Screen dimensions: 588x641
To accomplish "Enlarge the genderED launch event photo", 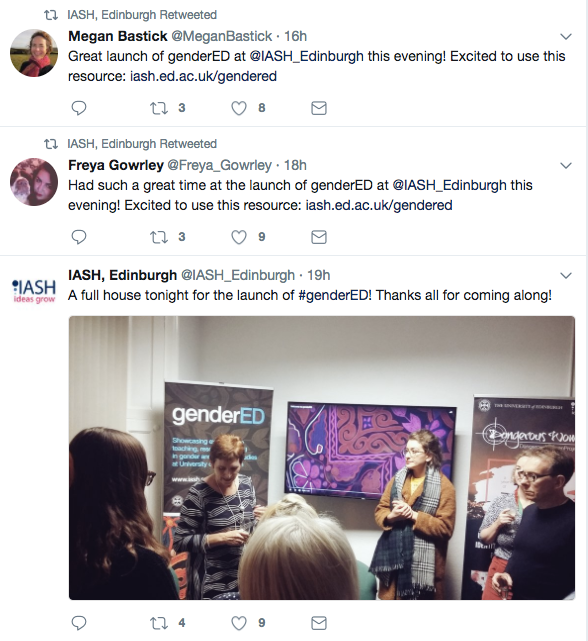I will [322, 457].
